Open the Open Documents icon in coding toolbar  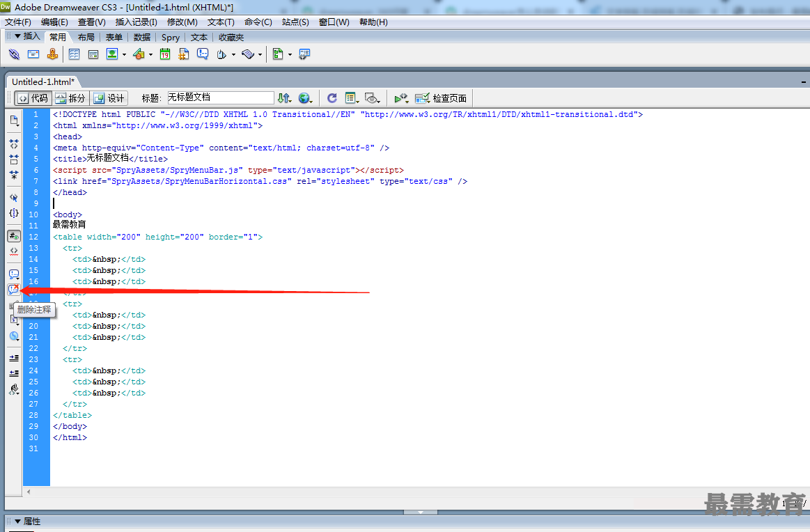click(x=14, y=121)
